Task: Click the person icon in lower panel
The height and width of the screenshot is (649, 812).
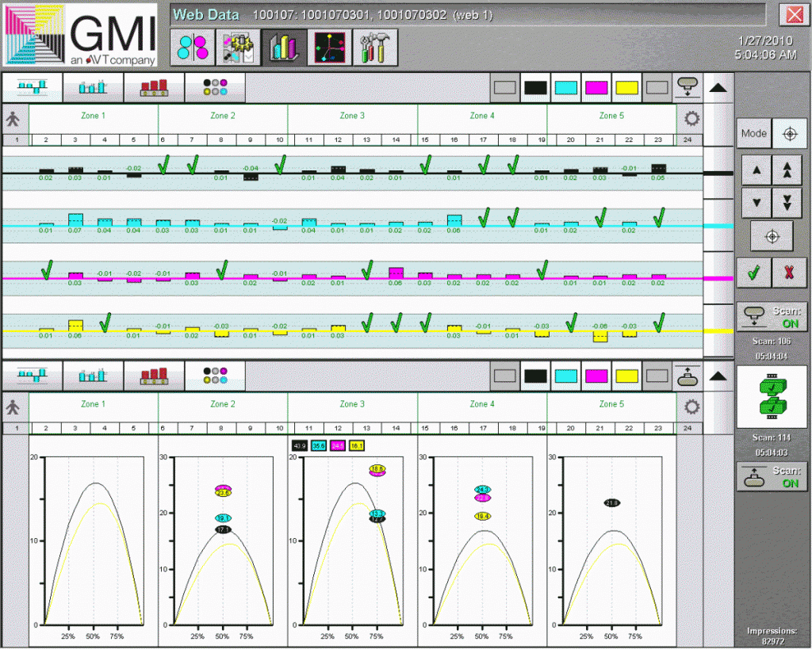Action: 13,408
